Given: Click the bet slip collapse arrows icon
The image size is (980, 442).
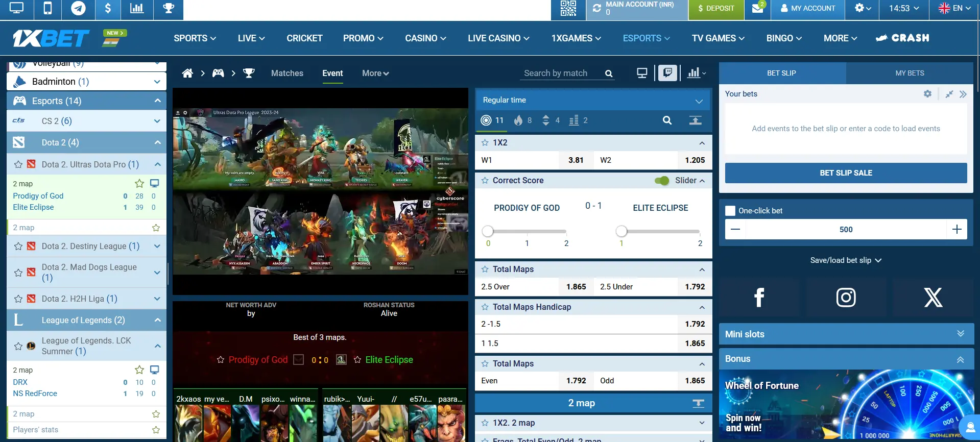Looking at the screenshot, I should point(949,94).
